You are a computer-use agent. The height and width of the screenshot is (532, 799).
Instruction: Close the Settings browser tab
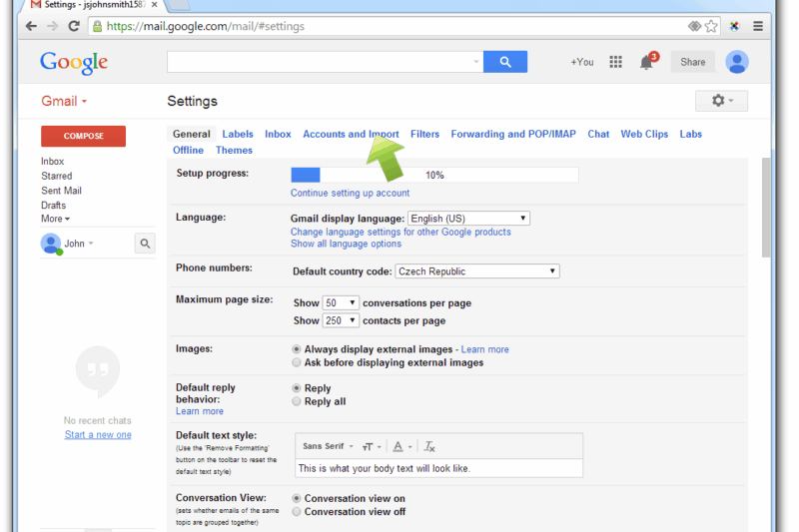155,5
